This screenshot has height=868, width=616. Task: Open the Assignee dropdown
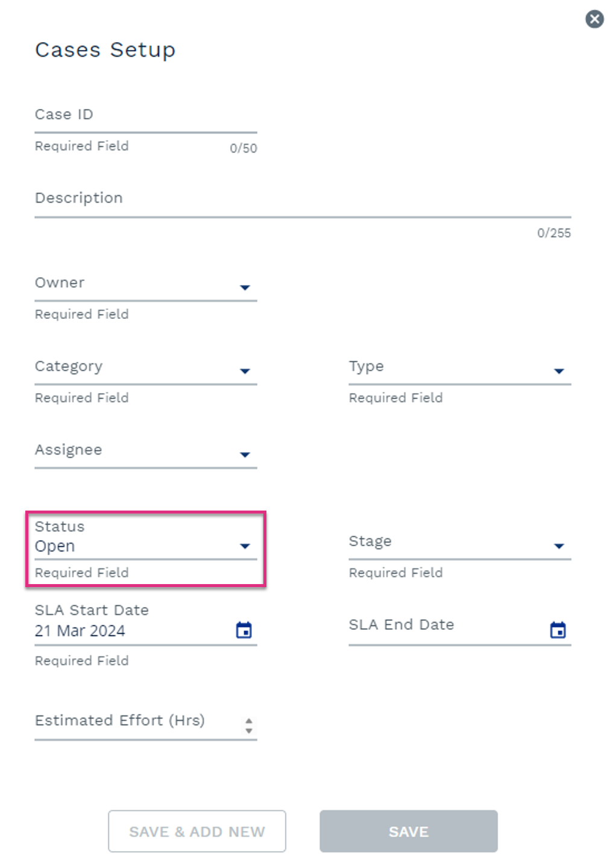pos(245,455)
